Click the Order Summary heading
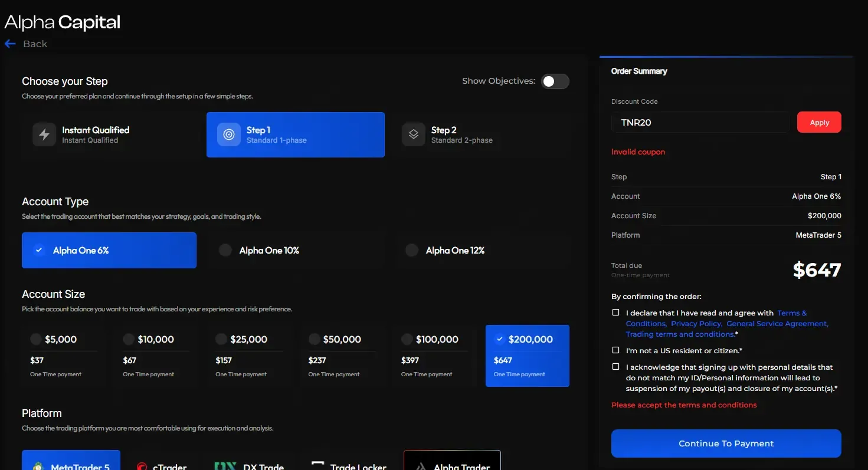 coord(639,71)
